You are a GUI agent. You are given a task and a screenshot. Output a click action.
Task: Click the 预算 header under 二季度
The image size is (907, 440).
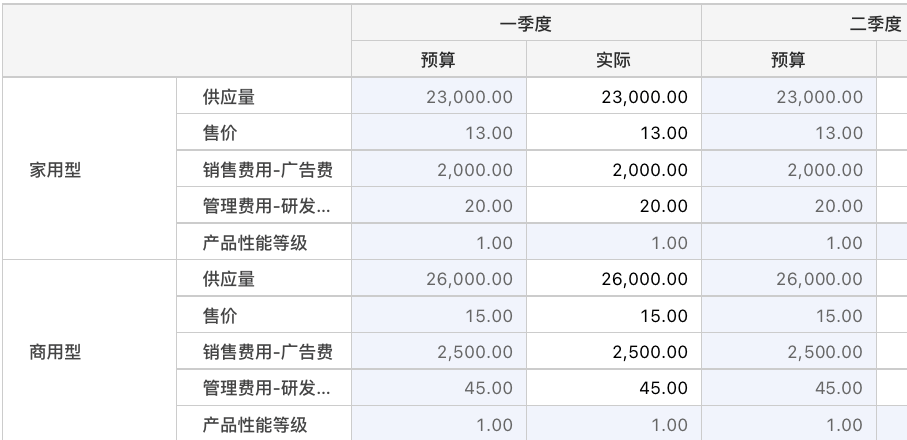click(x=789, y=60)
